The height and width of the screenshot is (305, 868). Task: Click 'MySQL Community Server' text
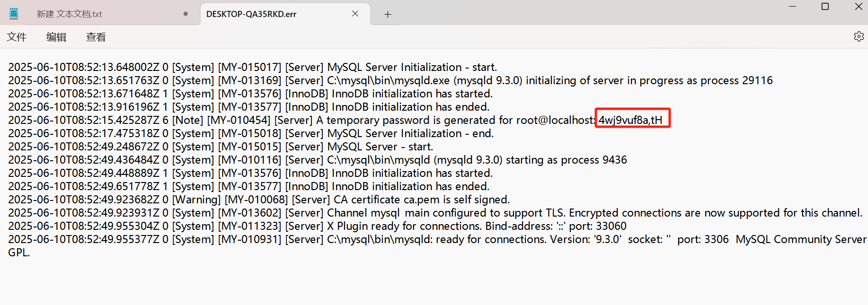click(x=801, y=239)
